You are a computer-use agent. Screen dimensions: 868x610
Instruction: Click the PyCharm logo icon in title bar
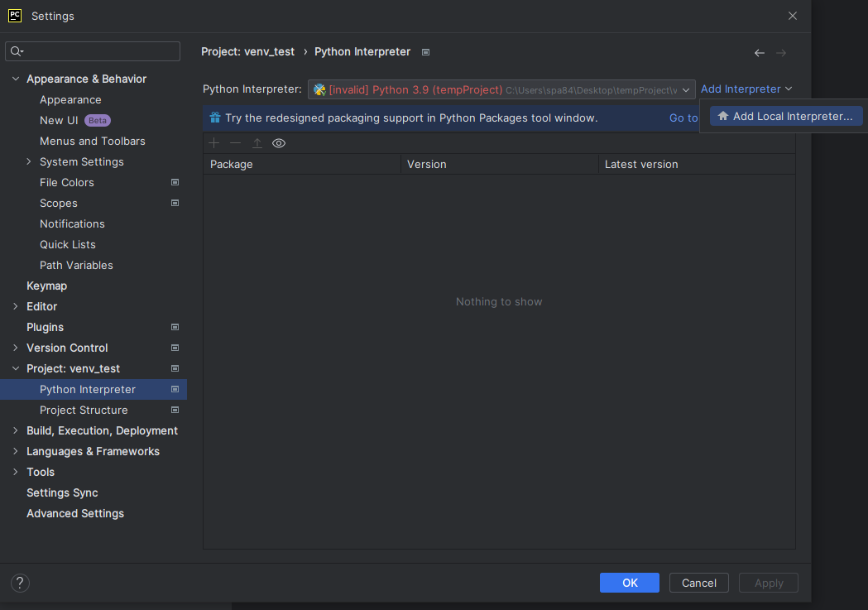[x=15, y=16]
